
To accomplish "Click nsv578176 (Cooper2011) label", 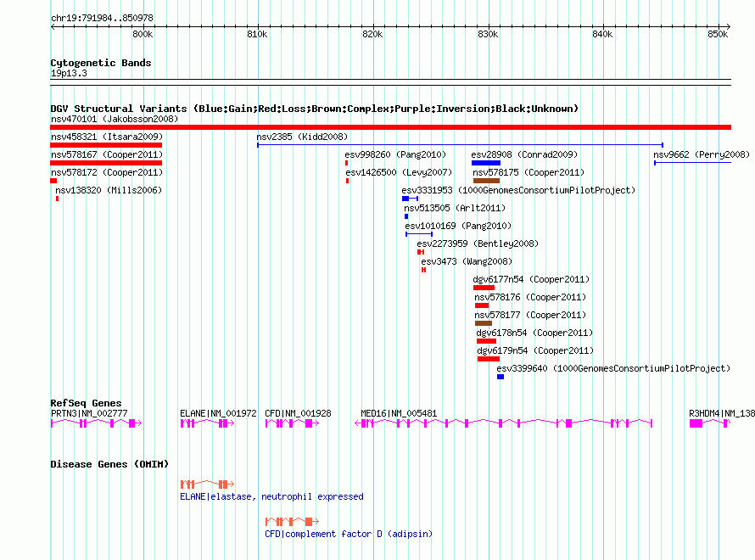I will click(530, 297).
